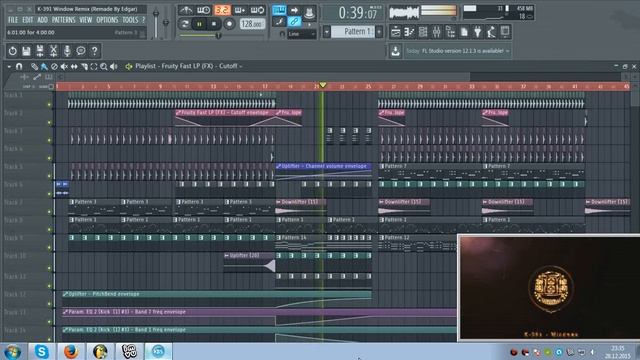Toggle the overdub/blend recording icon

click(240, 10)
